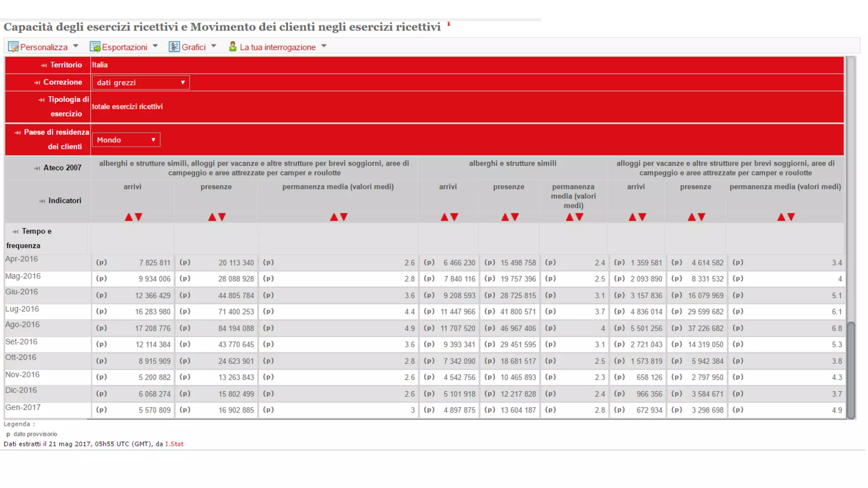Click the Ateco 2007 dimension label

pyautogui.click(x=62, y=168)
